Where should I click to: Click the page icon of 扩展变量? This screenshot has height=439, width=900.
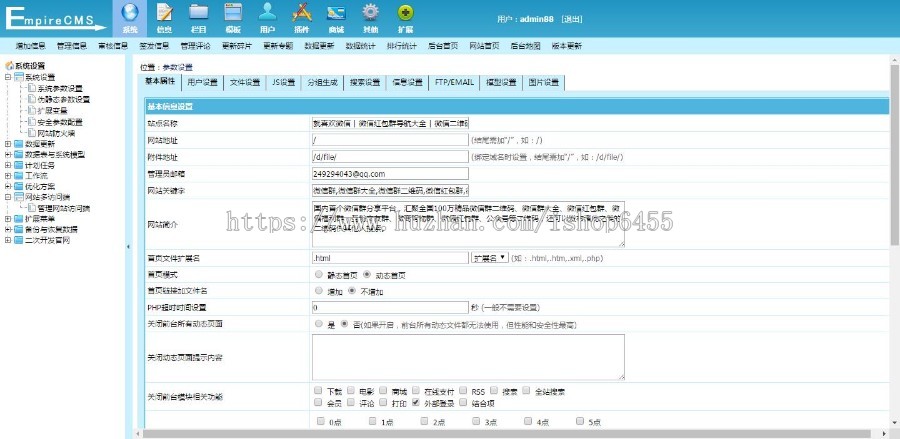[32, 110]
